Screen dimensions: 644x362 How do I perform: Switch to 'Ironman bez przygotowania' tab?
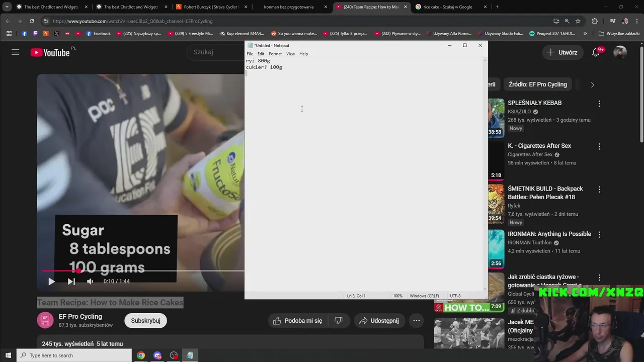[288, 7]
